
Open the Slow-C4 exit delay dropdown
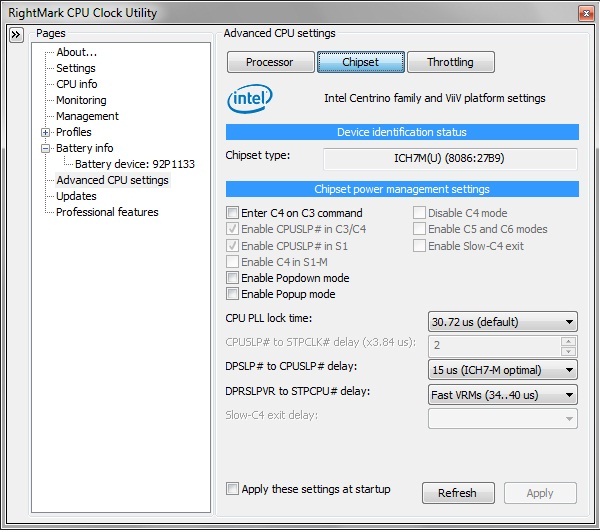tap(502, 419)
